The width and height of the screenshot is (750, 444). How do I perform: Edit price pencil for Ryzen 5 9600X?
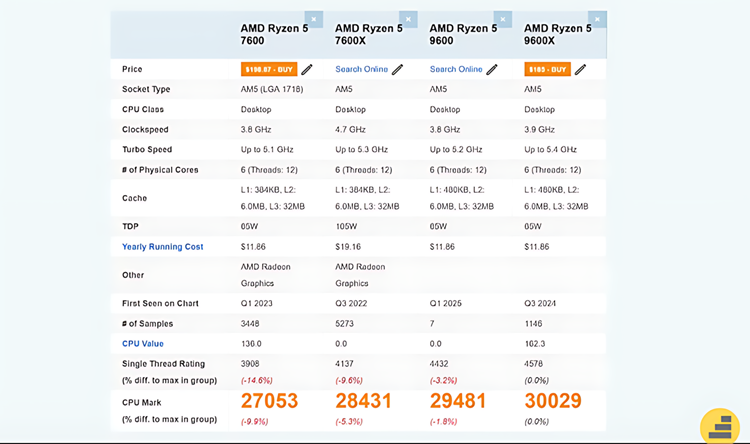click(x=580, y=69)
